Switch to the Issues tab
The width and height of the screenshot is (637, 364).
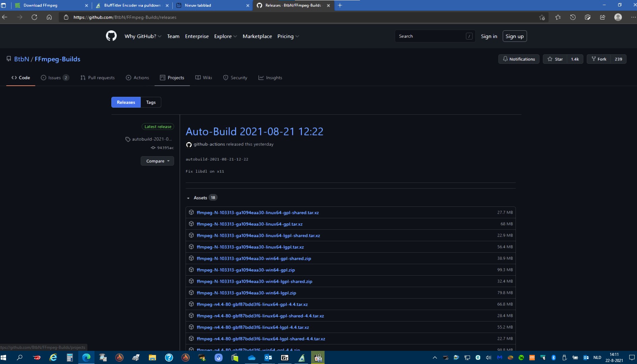coord(55,78)
